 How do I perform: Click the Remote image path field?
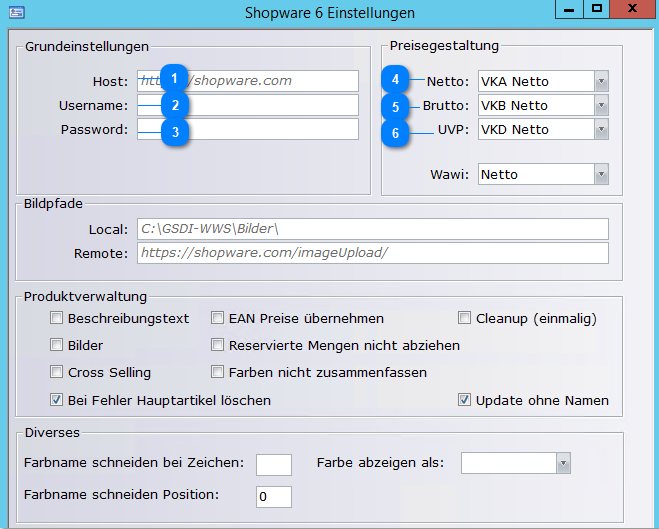click(x=372, y=253)
